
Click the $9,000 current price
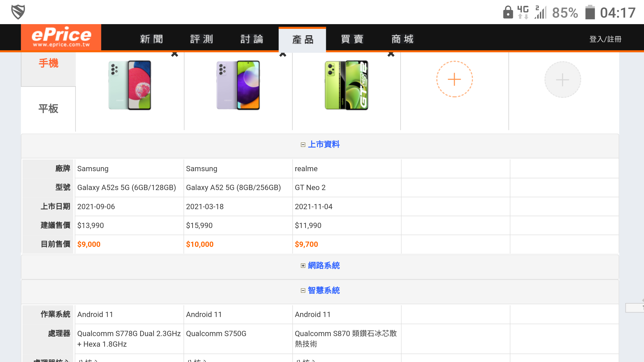click(x=89, y=244)
